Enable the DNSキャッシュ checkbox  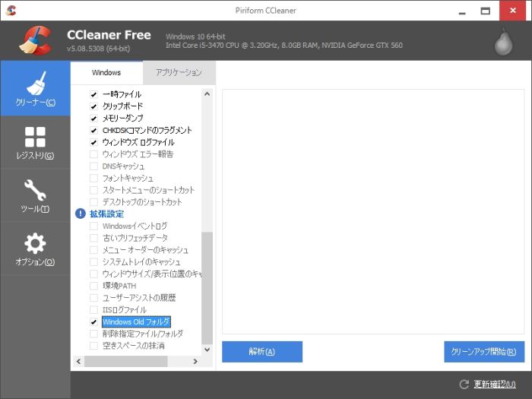pyautogui.click(x=93, y=166)
